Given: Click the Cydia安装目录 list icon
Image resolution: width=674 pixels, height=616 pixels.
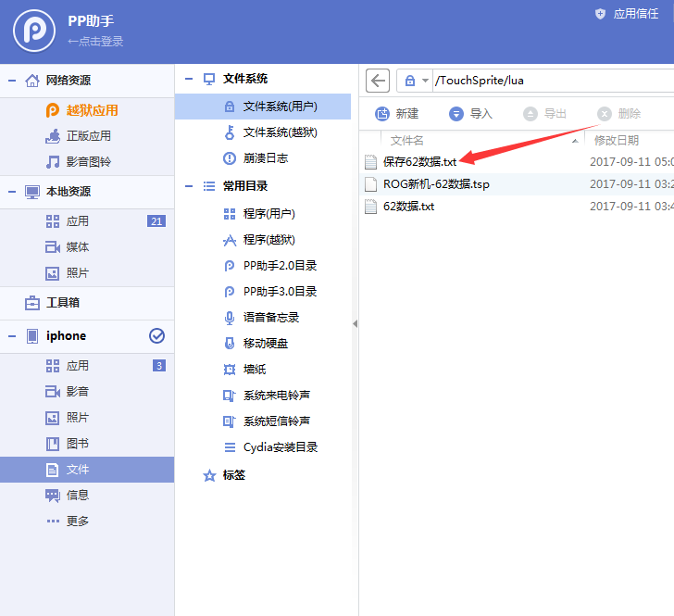Looking at the screenshot, I should pyautogui.click(x=230, y=447).
